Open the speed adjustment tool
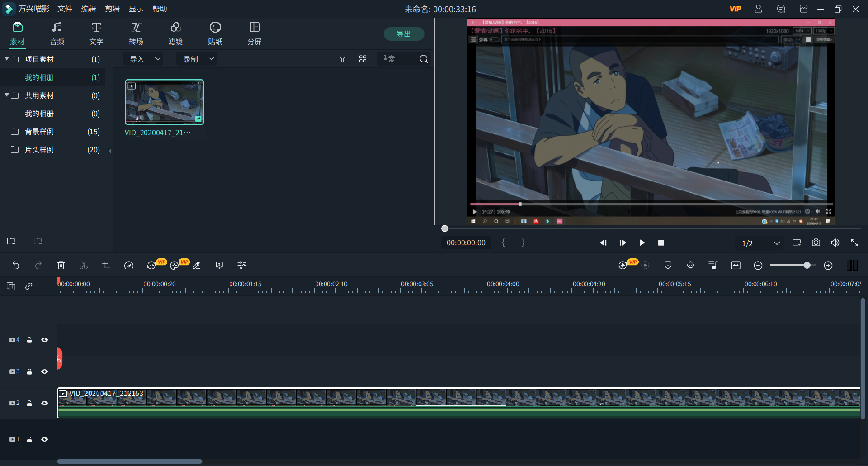The width and height of the screenshot is (868, 466). 129,266
